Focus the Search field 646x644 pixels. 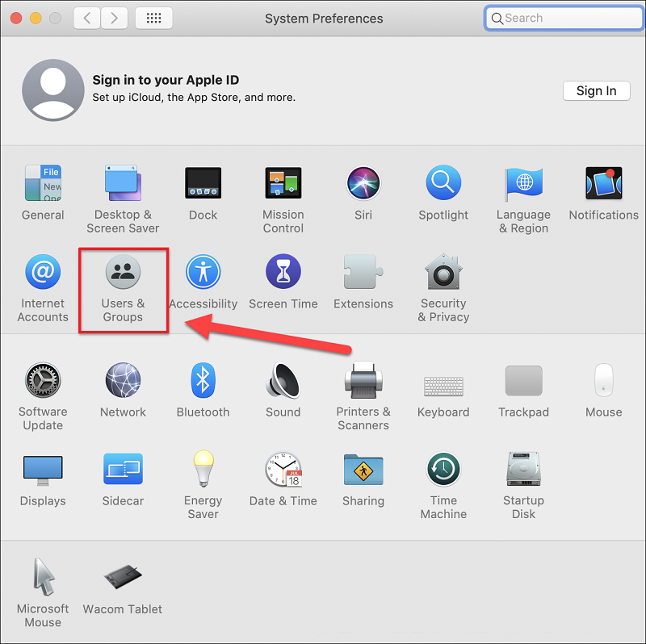point(564,18)
